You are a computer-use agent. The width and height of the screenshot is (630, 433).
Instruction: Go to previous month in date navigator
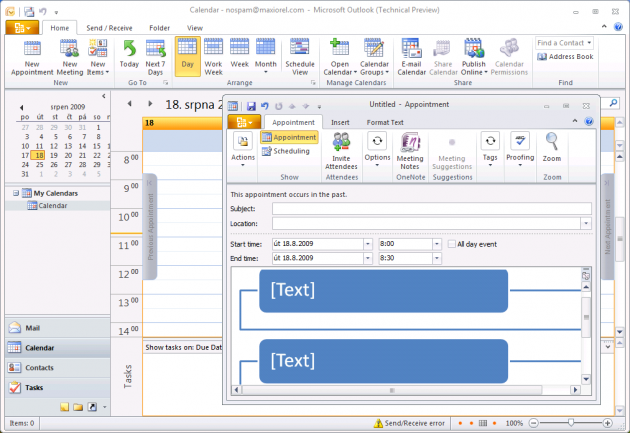21,107
